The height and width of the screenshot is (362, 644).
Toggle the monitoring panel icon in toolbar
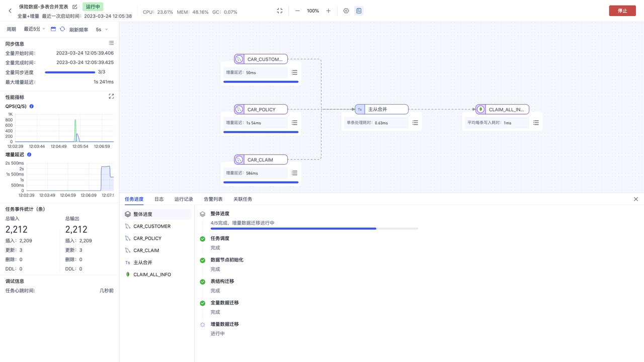pos(359,11)
